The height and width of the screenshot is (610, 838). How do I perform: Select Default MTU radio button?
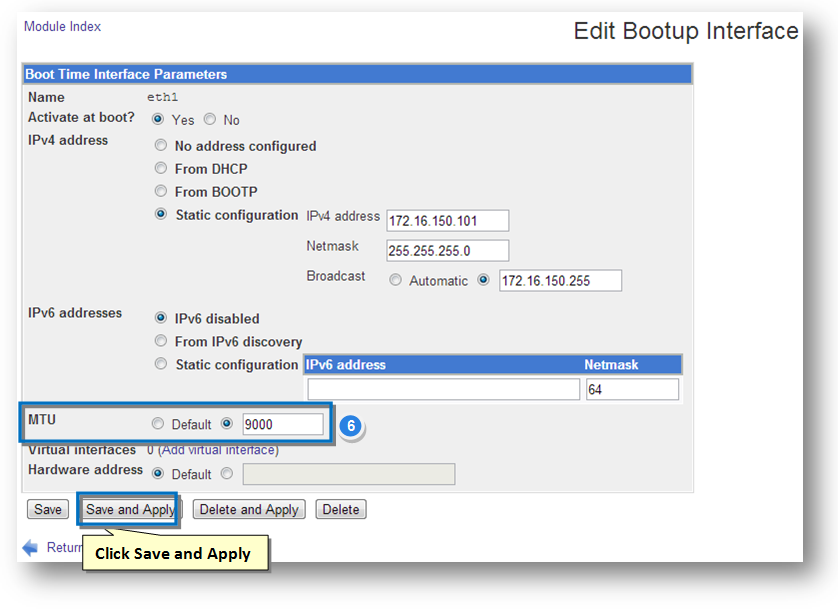[x=157, y=423]
